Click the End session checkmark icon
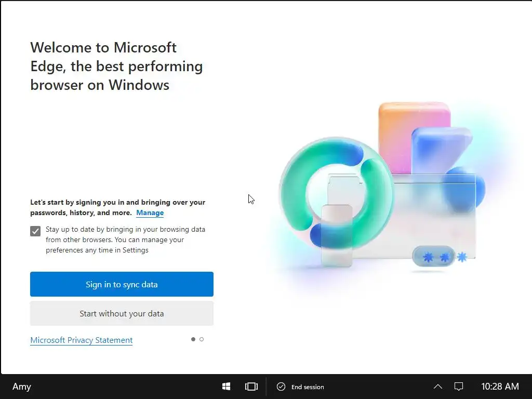 tap(281, 387)
